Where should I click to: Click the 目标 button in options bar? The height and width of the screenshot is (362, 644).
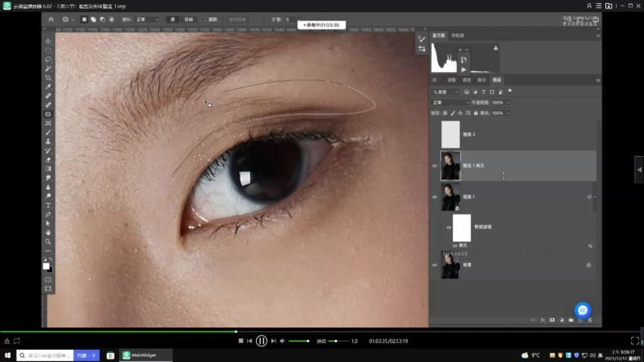(189, 19)
